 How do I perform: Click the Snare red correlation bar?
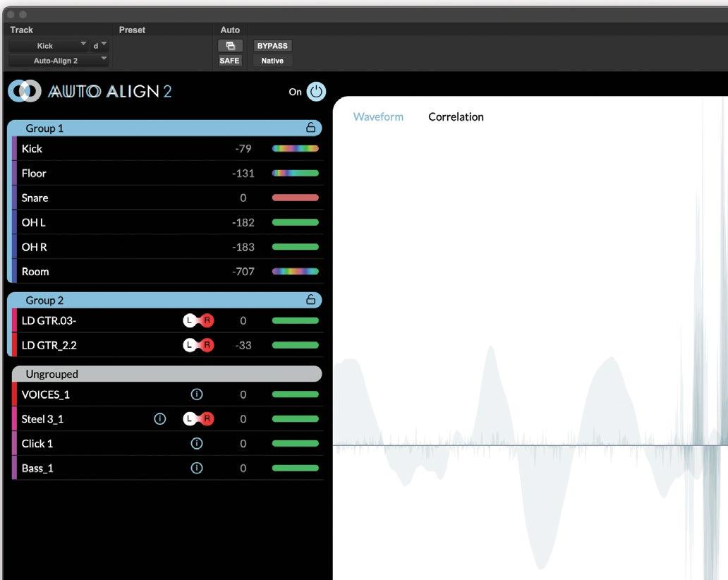[296, 198]
